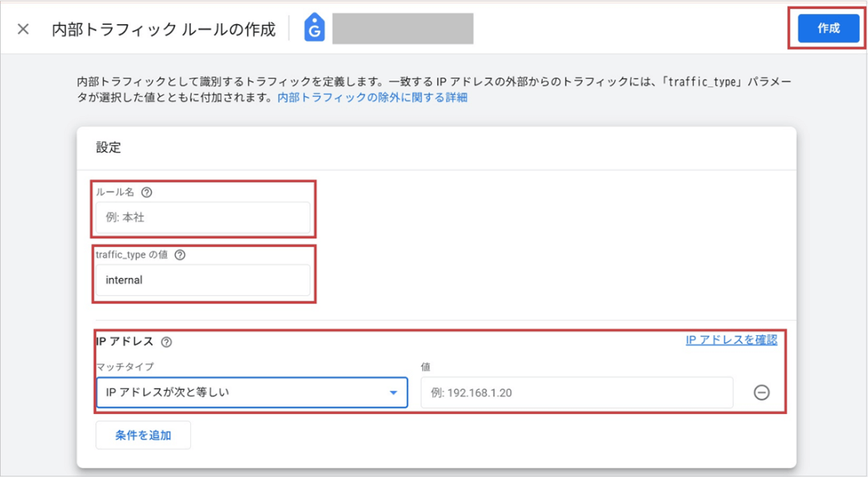Click the 内部トラフィック ルールの作成 title
Image resolution: width=868 pixels, height=477 pixels.
(163, 29)
